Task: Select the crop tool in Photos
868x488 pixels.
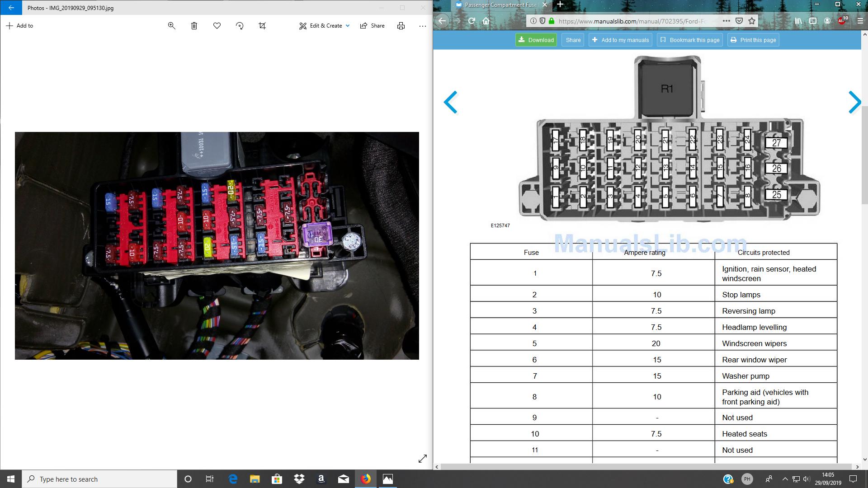Action: coord(262,26)
